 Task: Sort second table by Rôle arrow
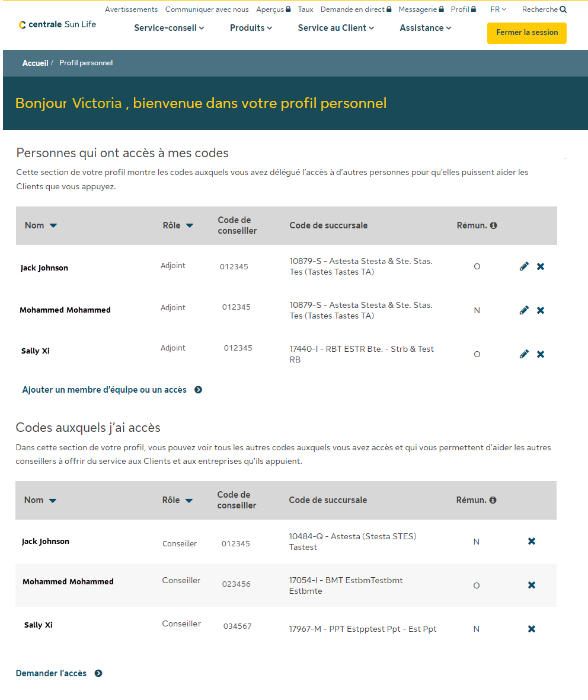pyautogui.click(x=189, y=500)
